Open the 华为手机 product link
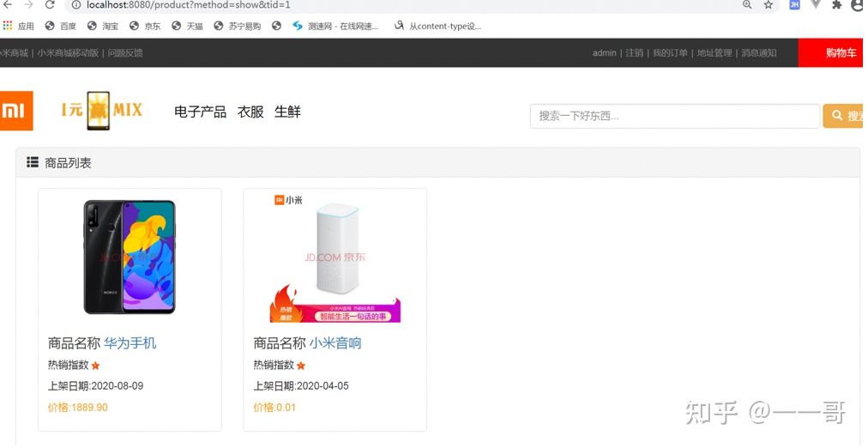 click(130, 343)
